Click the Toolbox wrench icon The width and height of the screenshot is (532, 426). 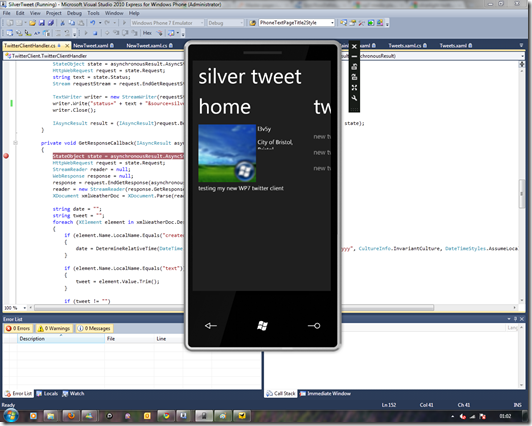tap(362, 23)
